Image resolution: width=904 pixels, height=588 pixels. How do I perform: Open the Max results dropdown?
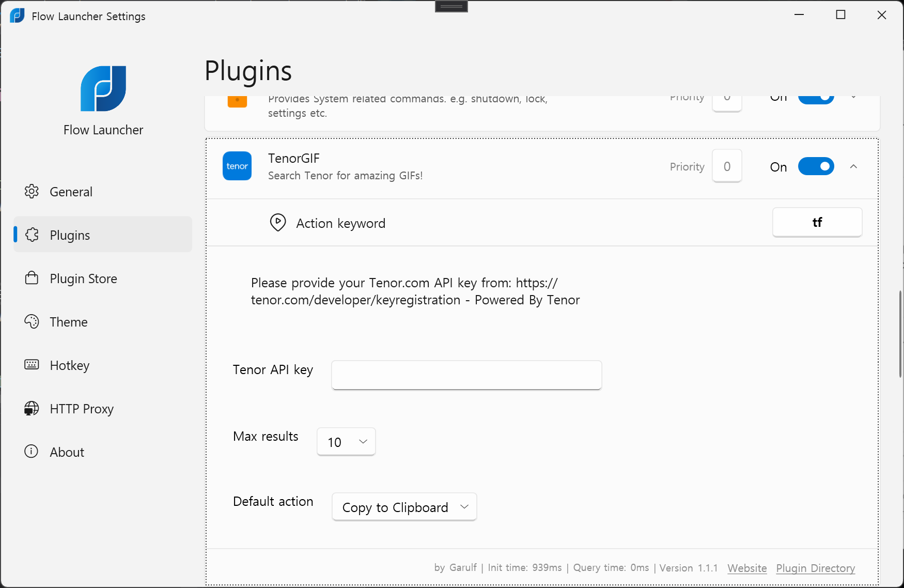point(346,442)
